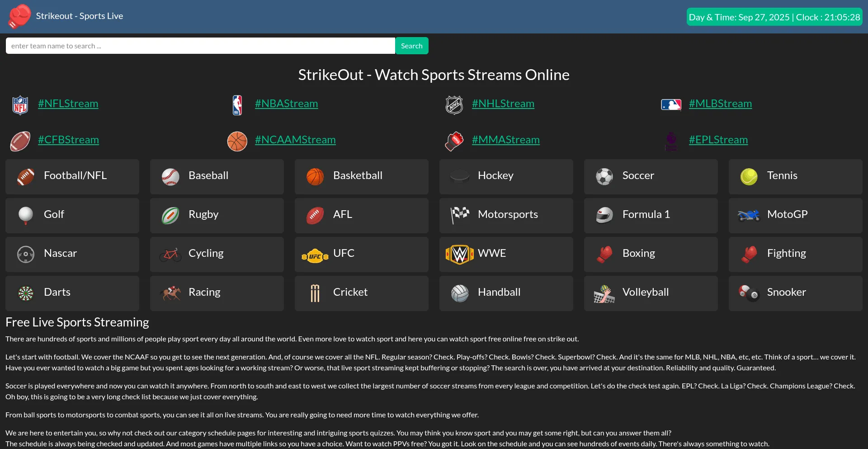Choose the Snooker category tile
868x449 pixels.
pos(795,293)
